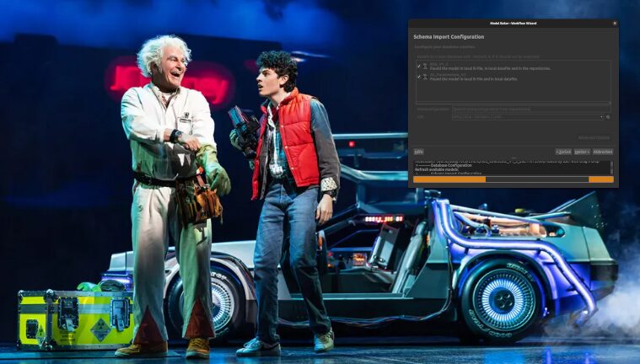Click the model file icon of the first entry
Viewport: 640px width, 364px height.
tap(426, 65)
